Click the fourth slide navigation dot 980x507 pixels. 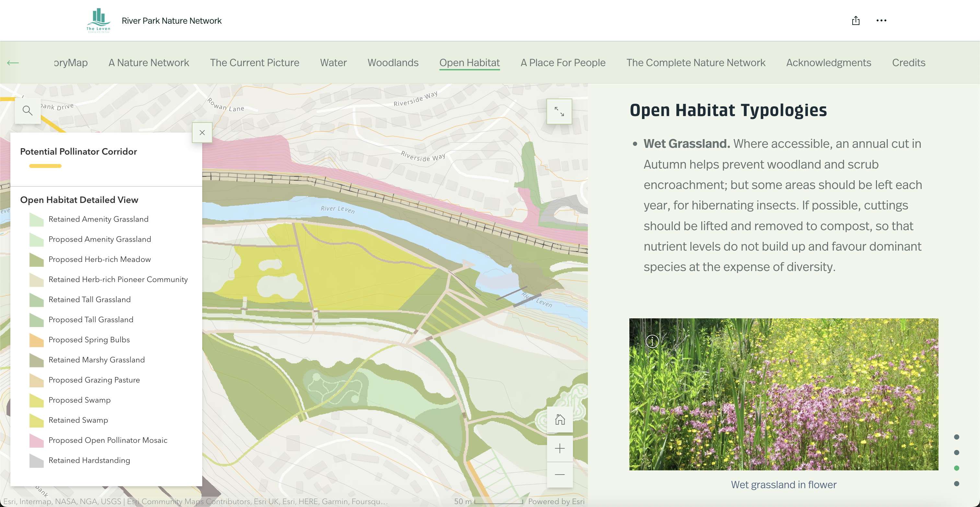tap(956, 484)
